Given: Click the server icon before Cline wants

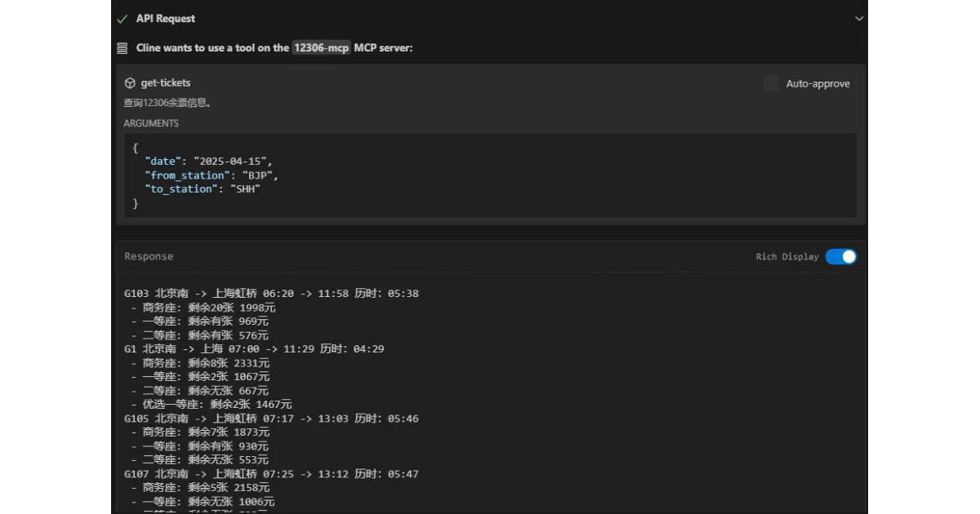Looking at the screenshot, I should [122, 48].
